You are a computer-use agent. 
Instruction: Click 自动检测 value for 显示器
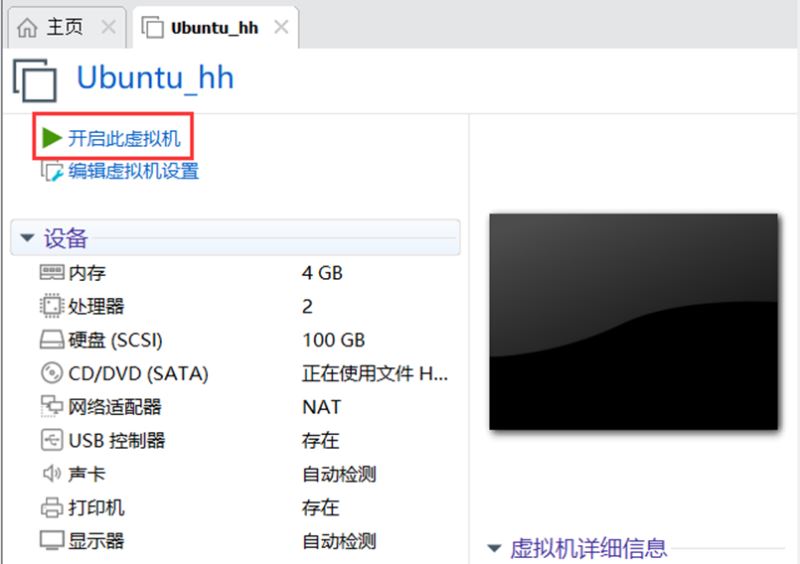tap(339, 541)
